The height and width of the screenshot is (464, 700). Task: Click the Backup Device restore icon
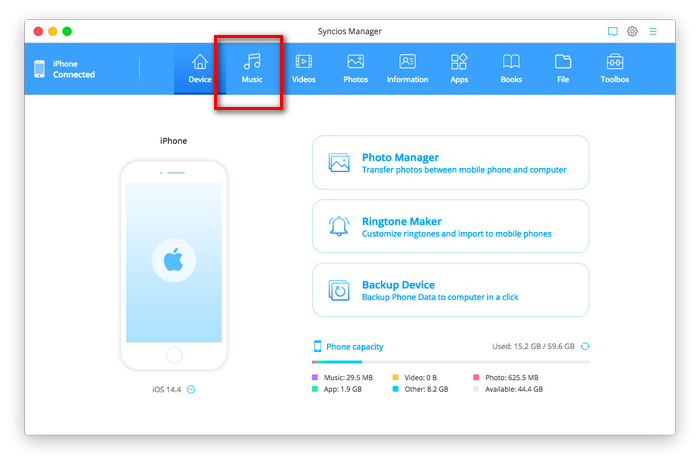click(x=339, y=290)
